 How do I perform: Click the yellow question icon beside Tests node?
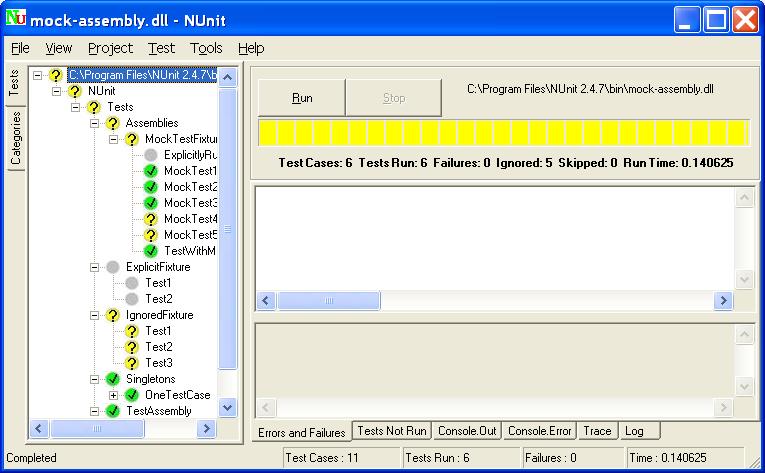(x=94, y=107)
